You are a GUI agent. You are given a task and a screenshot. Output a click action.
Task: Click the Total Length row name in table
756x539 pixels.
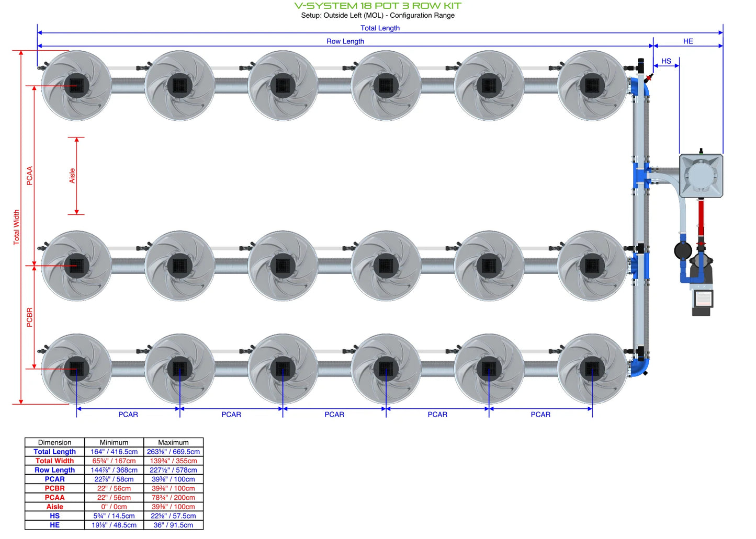[55, 452]
